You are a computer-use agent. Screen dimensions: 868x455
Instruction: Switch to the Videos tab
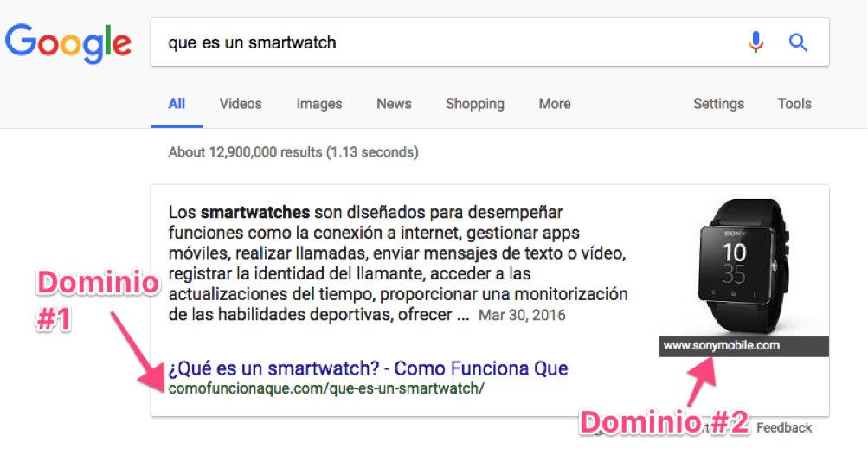pyautogui.click(x=241, y=104)
